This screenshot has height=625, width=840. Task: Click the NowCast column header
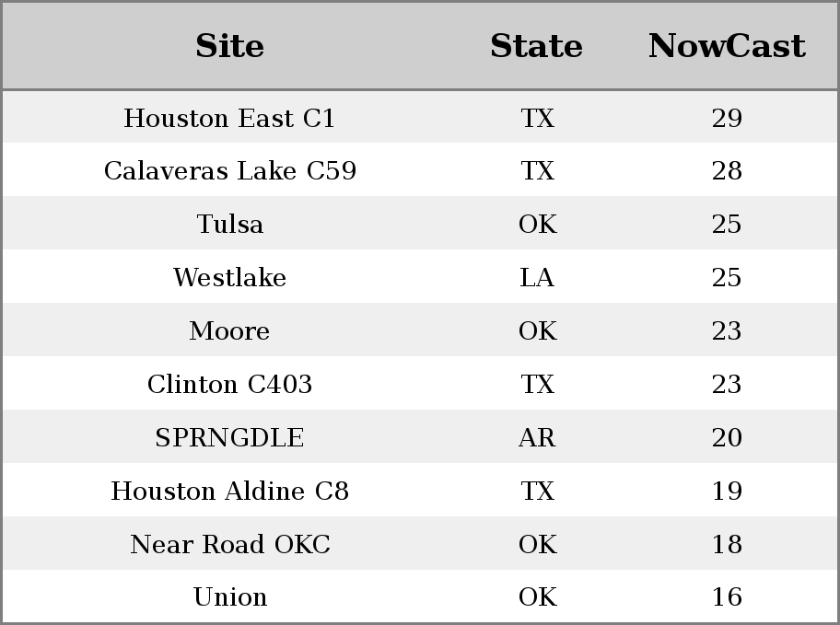[727, 45]
